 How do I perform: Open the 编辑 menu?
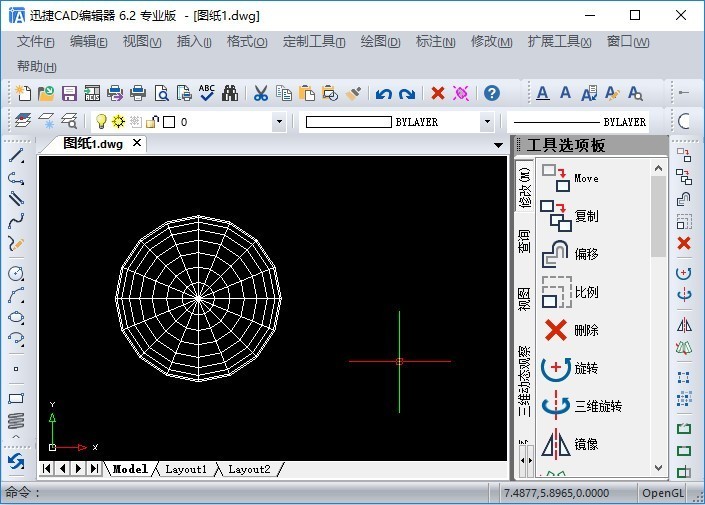(x=89, y=42)
